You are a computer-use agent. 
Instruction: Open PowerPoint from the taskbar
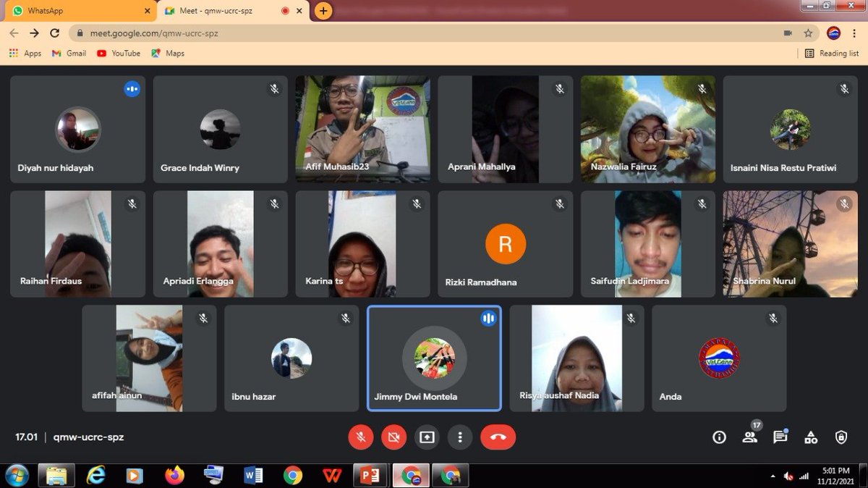pos(370,475)
